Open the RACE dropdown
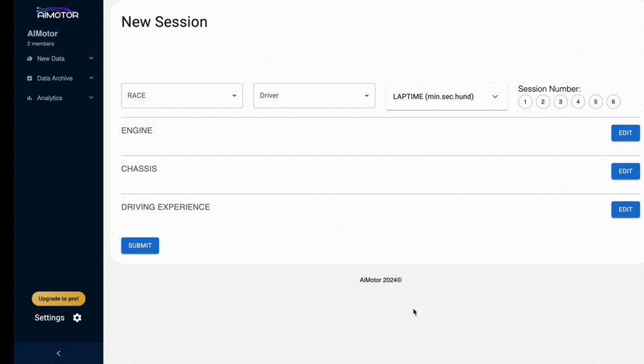Screen dimensions: 644x364 click(x=182, y=95)
